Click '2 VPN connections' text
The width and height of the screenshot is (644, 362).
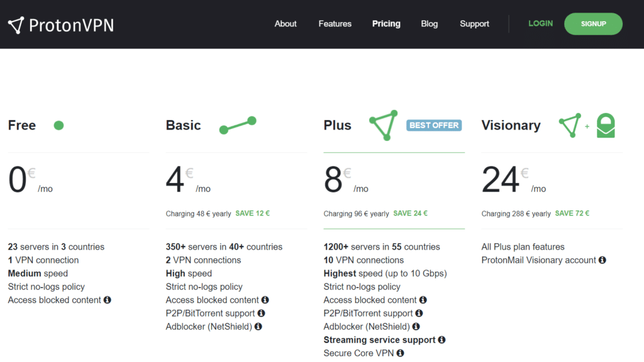click(203, 260)
